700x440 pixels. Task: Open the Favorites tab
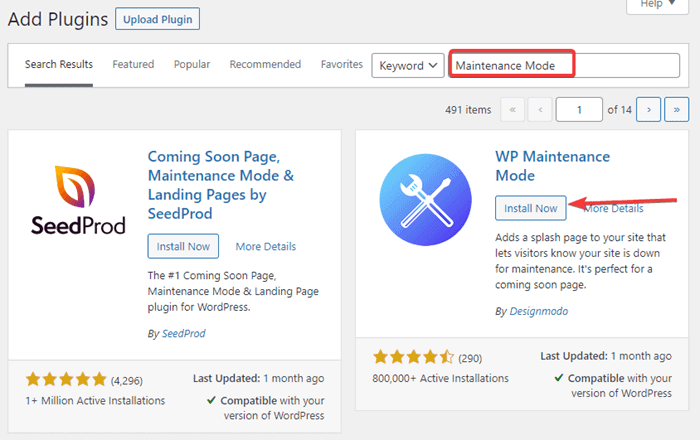[x=342, y=65]
